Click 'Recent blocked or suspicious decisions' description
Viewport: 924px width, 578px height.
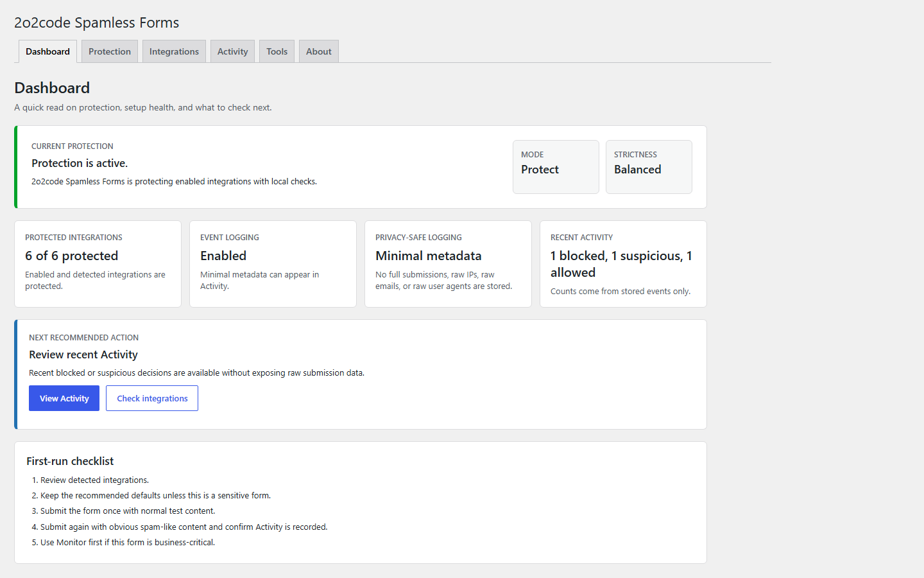tap(196, 372)
